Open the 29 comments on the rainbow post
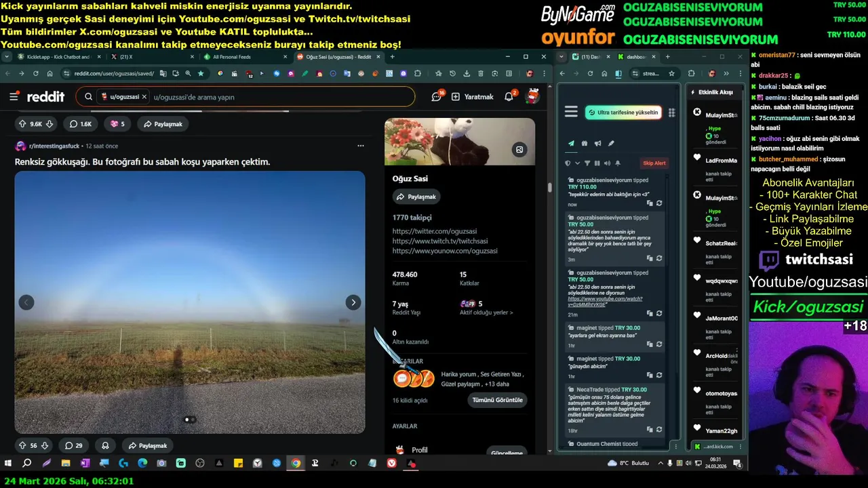The image size is (868, 488). [x=73, y=445]
